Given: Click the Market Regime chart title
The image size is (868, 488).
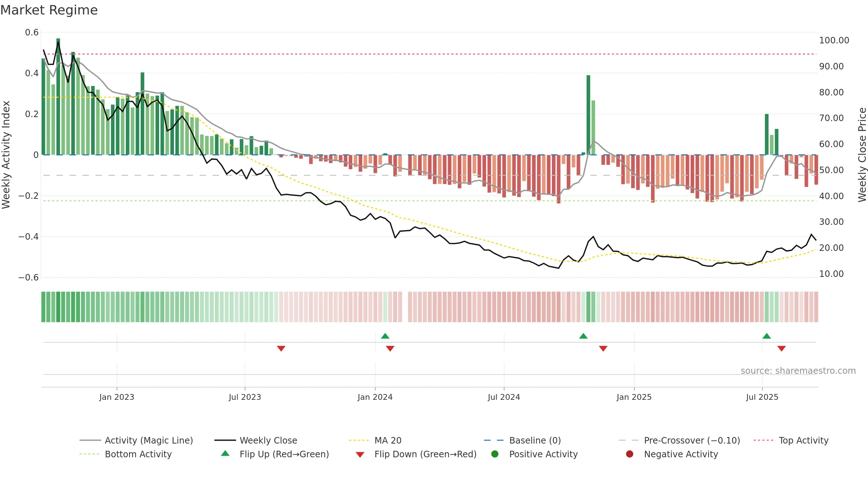Looking at the screenshot, I should (x=49, y=10).
